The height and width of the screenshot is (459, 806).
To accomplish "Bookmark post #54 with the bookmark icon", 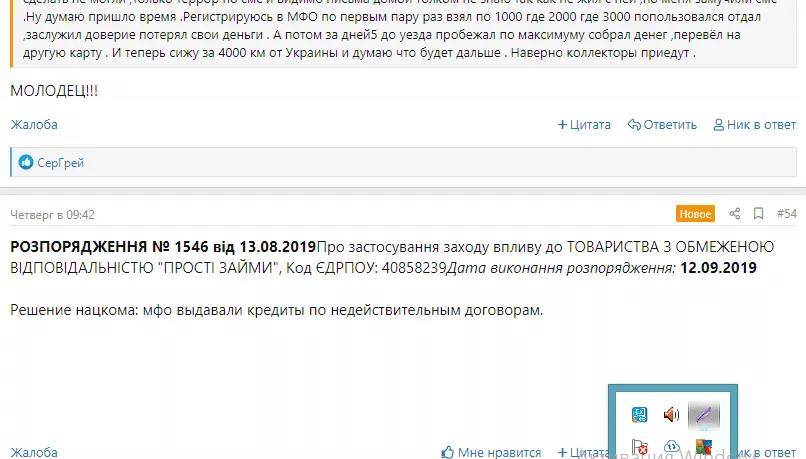I will click(758, 214).
